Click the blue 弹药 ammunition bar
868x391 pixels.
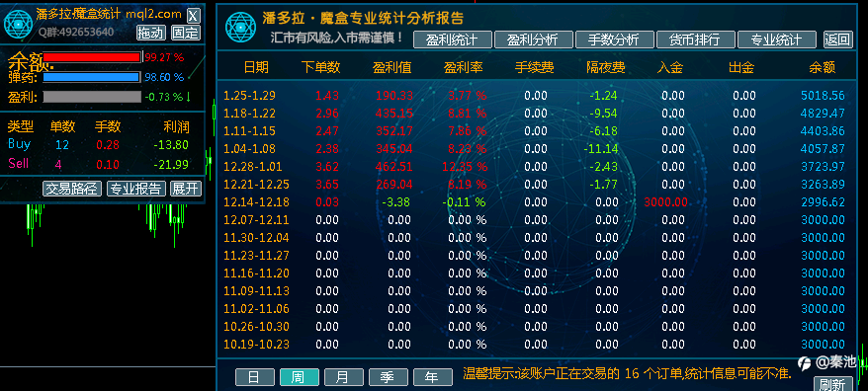(91, 77)
